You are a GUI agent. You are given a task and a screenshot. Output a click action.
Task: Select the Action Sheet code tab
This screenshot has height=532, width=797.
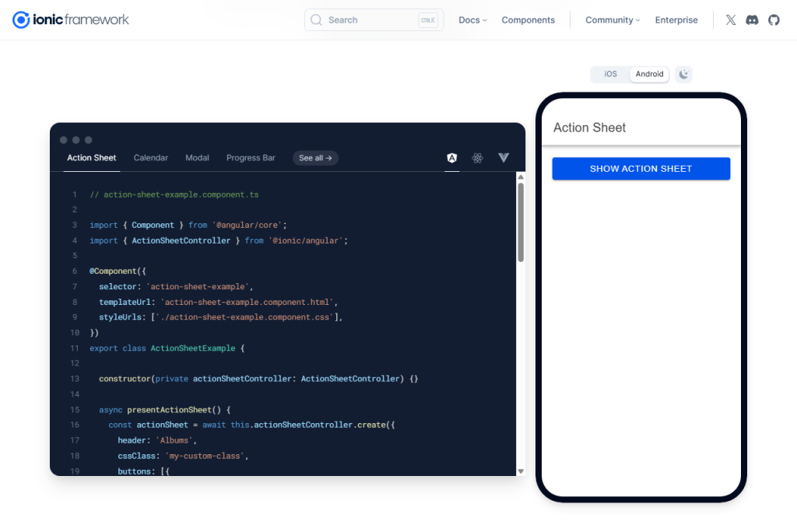[92, 158]
